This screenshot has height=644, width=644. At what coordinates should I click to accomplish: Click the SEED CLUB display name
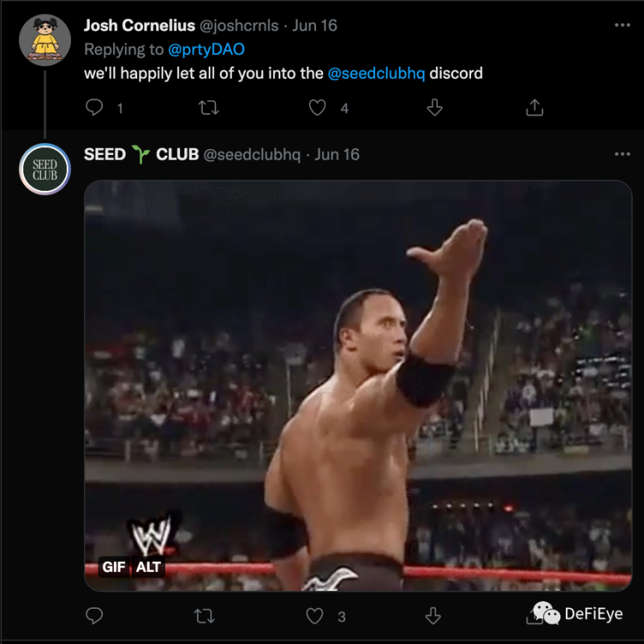(141, 154)
